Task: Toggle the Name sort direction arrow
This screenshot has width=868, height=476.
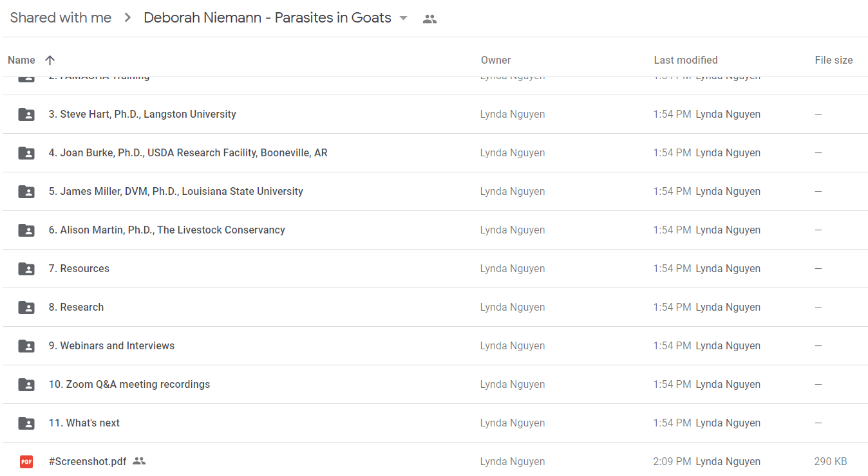Action: [x=50, y=60]
